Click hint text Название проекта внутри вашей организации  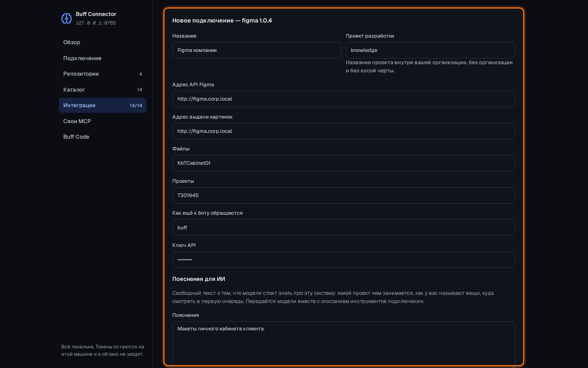(429, 66)
